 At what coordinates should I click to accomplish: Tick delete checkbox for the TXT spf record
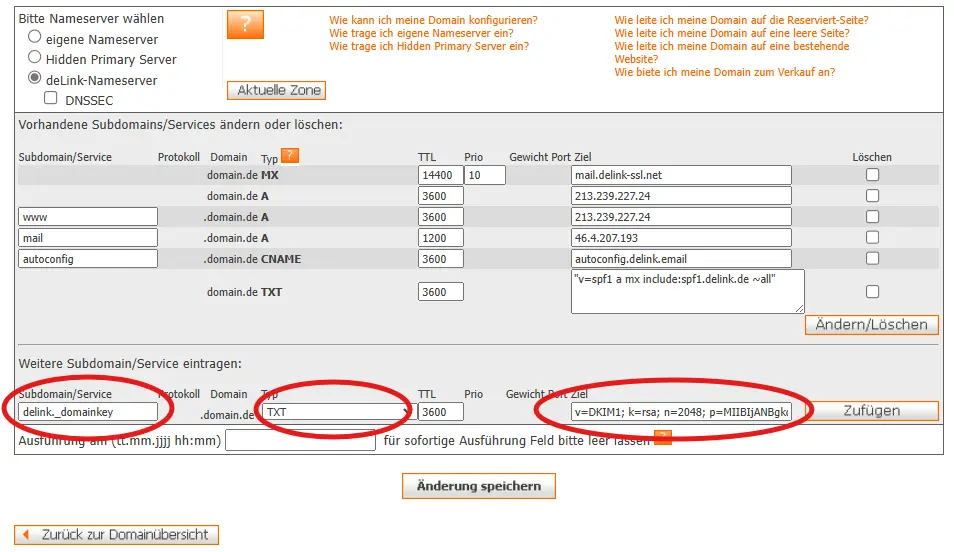[872, 292]
